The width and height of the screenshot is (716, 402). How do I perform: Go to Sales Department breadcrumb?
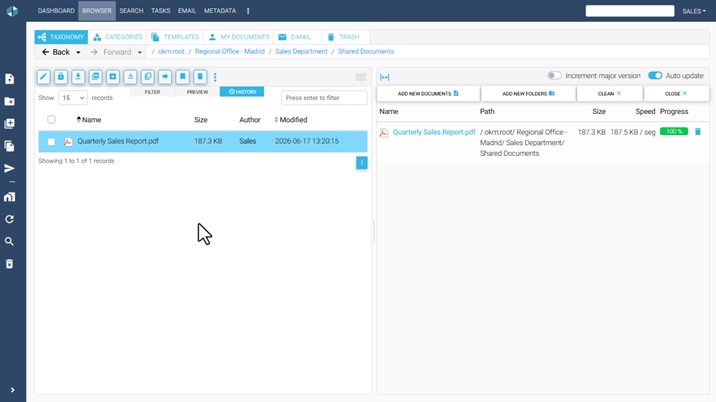[301, 52]
